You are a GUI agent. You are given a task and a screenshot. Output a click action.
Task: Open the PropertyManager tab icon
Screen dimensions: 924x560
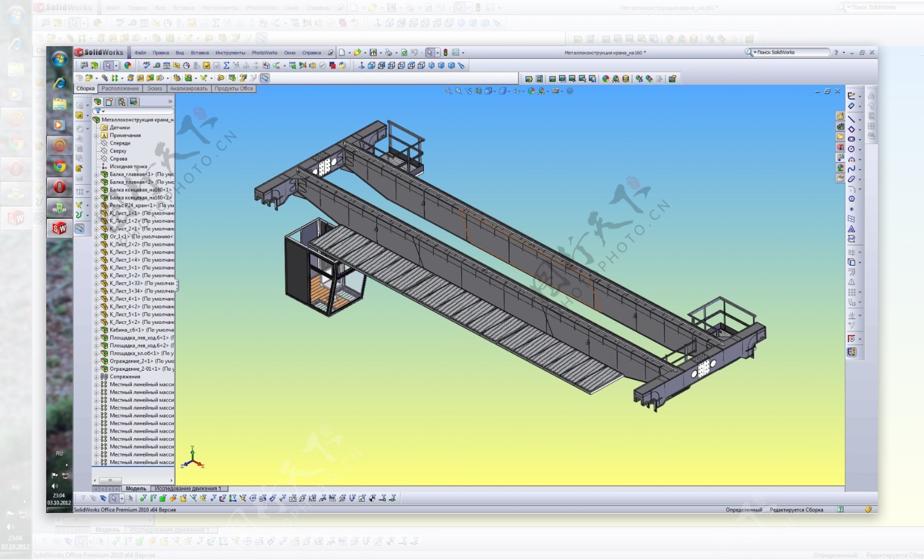click(x=109, y=102)
